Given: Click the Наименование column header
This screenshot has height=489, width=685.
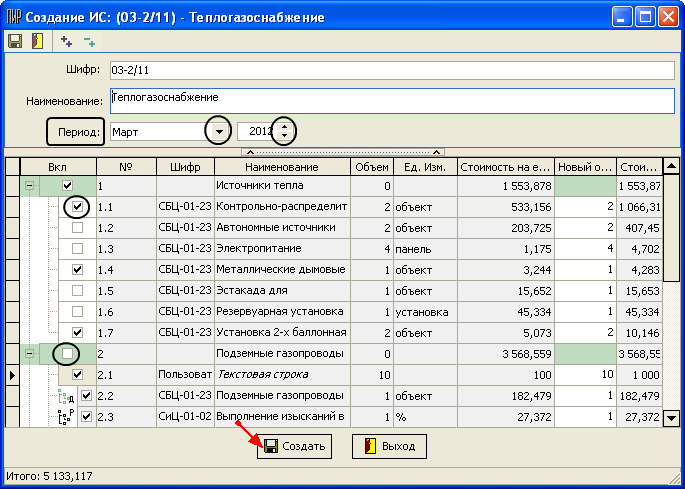Looking at the screenshot, I should pyautogui.click(x=281, y=167).
